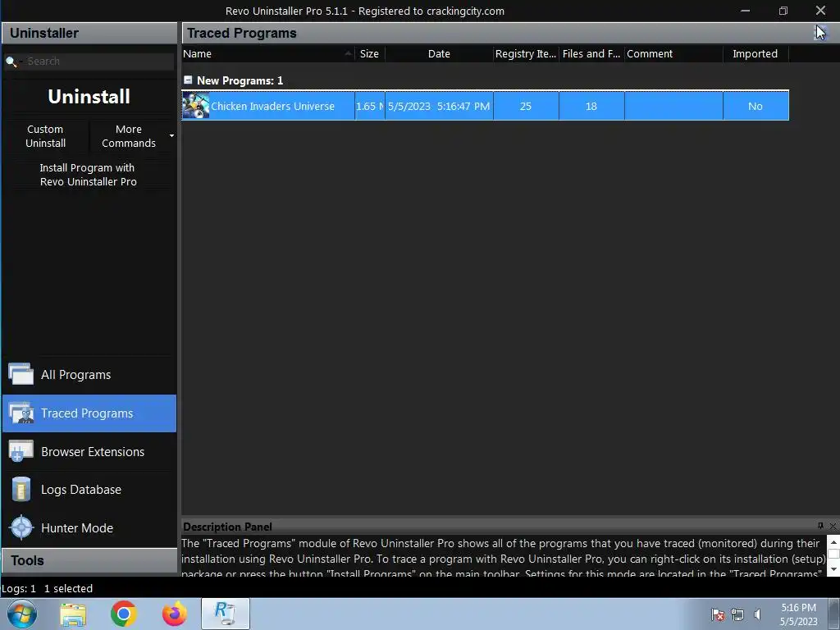Click the size cell 1.65
The width and height of the screenshot is (840, 630).
coord(370,106)
